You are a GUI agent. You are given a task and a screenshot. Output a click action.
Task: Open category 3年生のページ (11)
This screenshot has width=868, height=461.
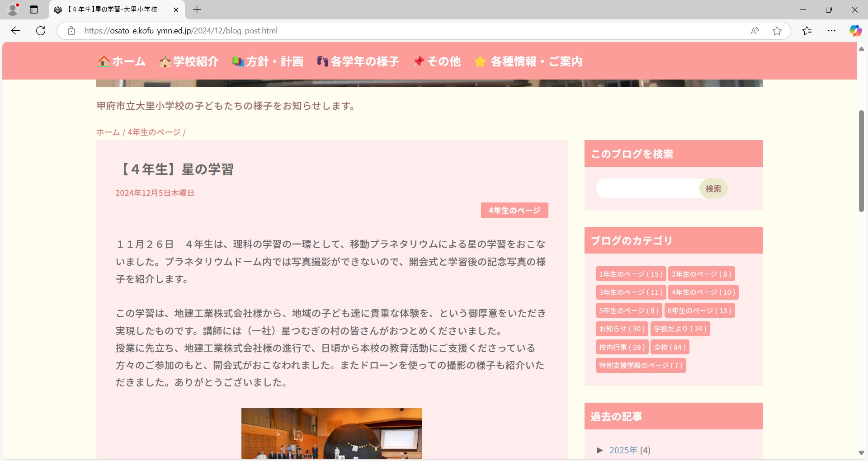631,292
